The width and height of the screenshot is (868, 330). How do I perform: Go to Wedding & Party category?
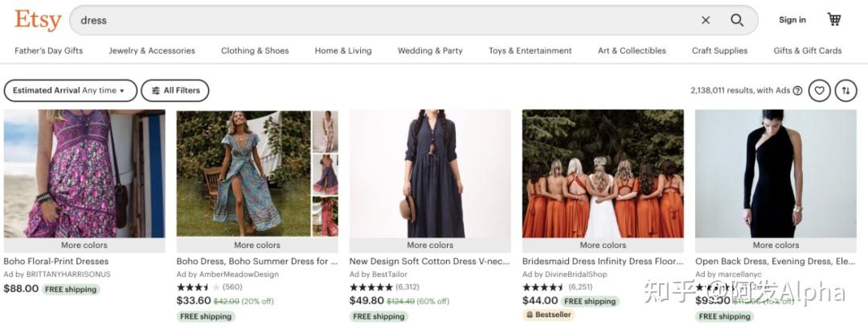click(x=430, y=51)
